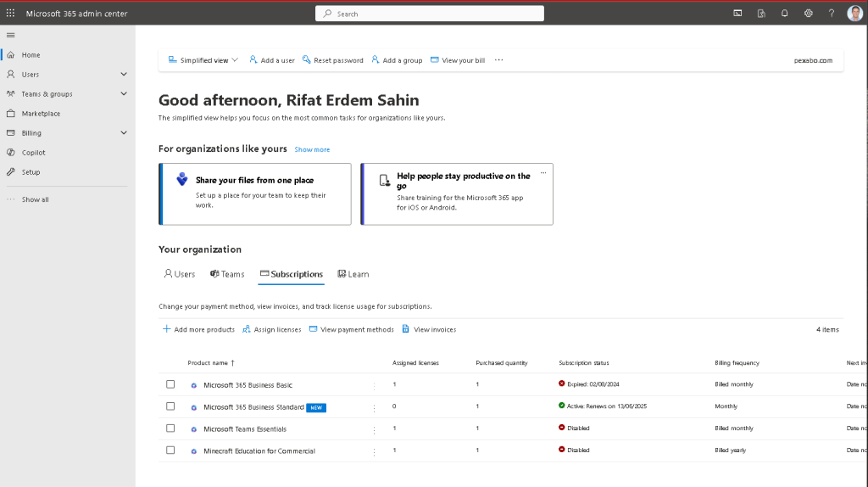Screen dimensions: 868x487
Task: Click Reset password
Action: [x=332, y=60]
